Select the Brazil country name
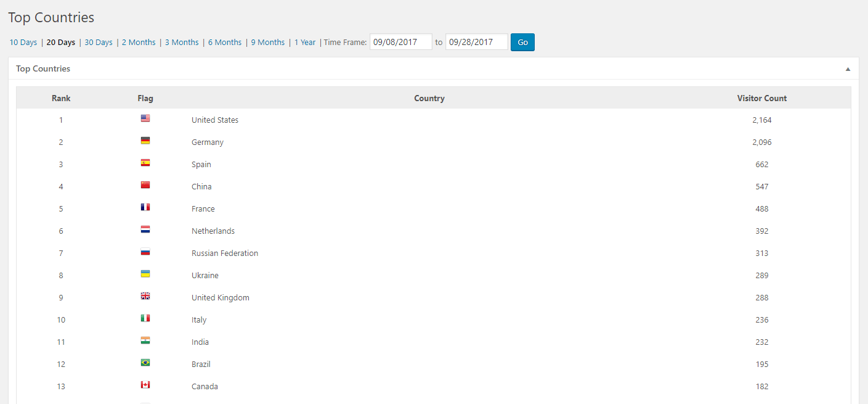868x404 pixels. click(201, 365)
